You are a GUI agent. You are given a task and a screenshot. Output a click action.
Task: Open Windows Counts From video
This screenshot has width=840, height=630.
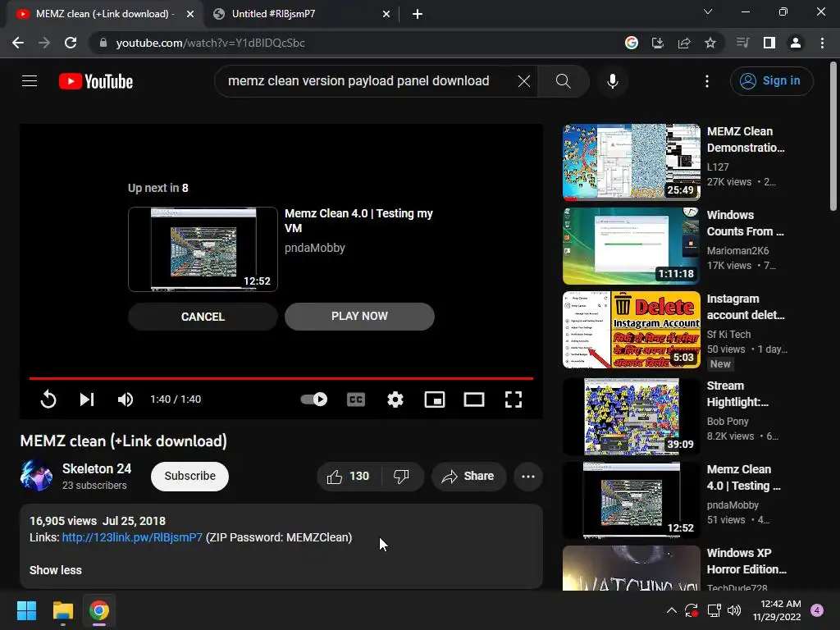(632, 246)
